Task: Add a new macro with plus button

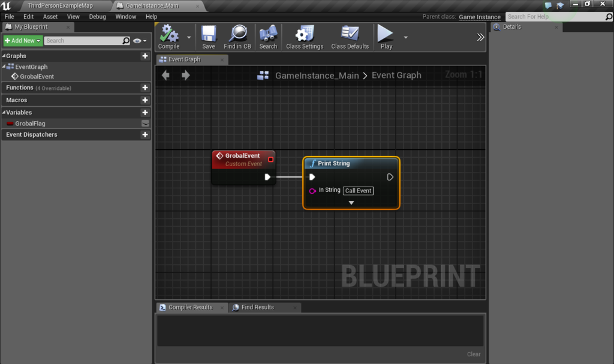Action: (x=145, y=100)
